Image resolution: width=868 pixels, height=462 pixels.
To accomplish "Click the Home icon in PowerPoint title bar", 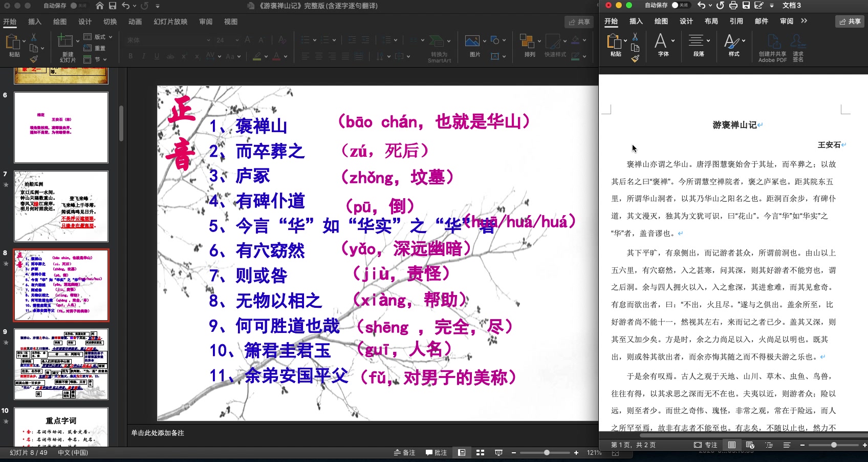I will (100, 6).
